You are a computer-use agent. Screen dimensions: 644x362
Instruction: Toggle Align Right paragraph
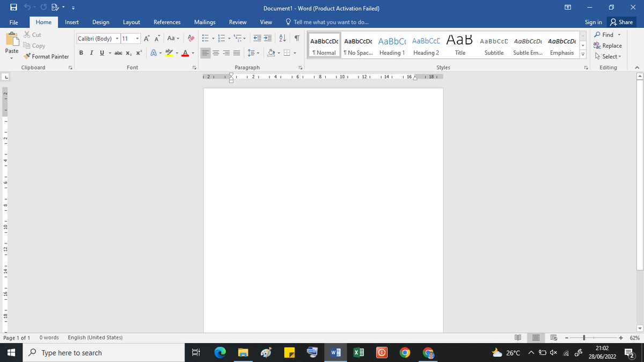click(226, 53)
